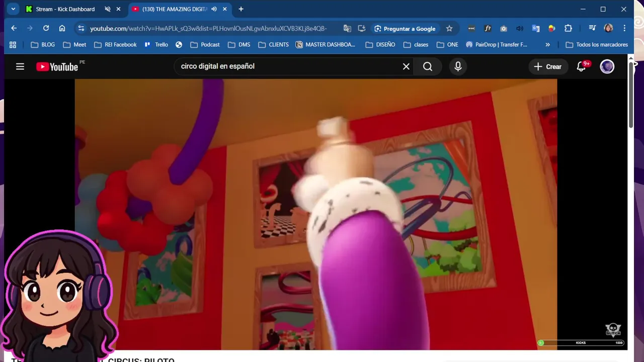The height and width of the screenshot is (362, 644).
Task: Expand hidden bookmarks with double chevron
Action: pyautogui.click(x=547, y=45)
